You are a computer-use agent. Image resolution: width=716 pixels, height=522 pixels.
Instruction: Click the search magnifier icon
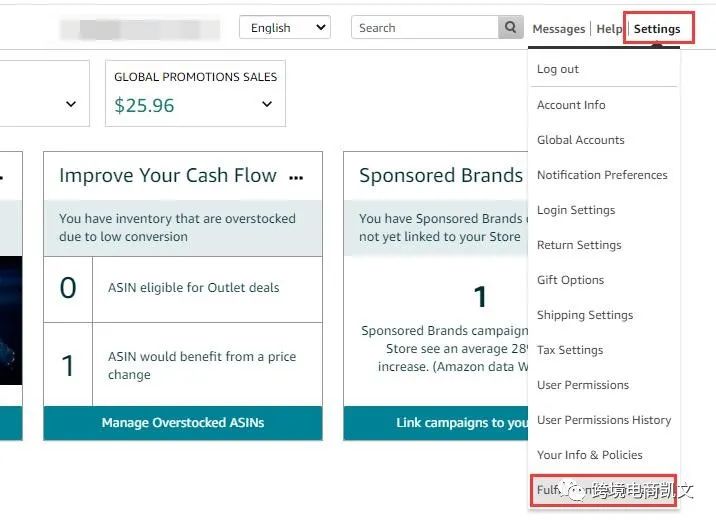point(511,28)
